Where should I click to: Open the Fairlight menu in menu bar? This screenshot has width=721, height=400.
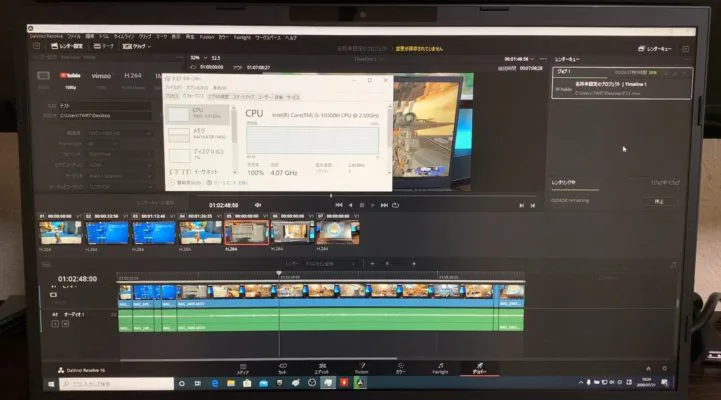coord(242,37)
